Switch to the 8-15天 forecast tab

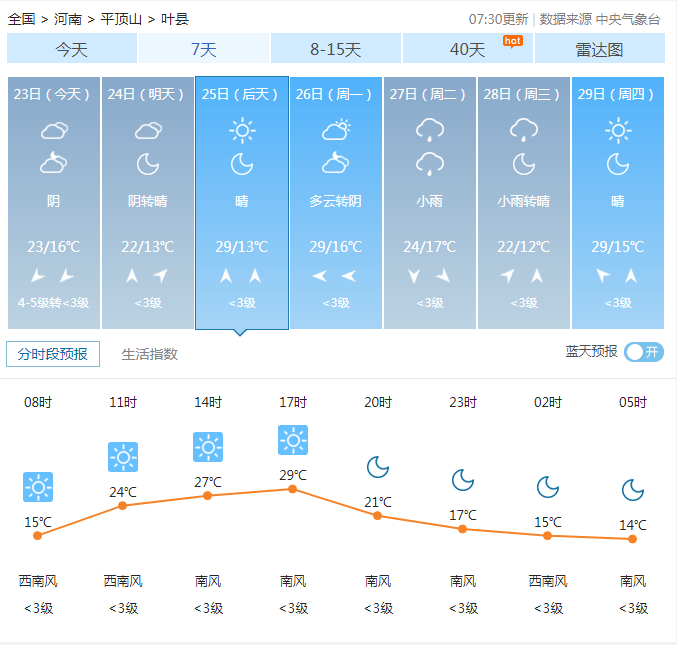pyautogui.click(x=335, y=49)
